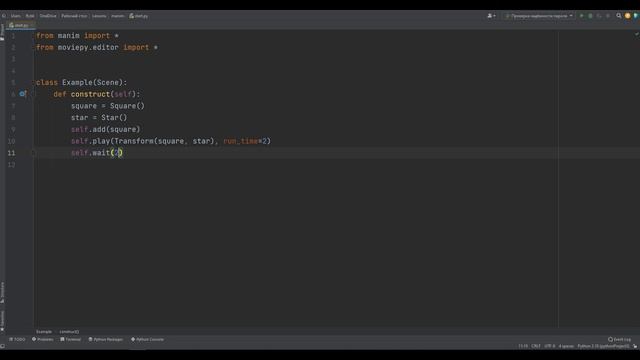Click the orange update notification icon
The height and width of the screenshot is (360, 640).
point(628,16)
